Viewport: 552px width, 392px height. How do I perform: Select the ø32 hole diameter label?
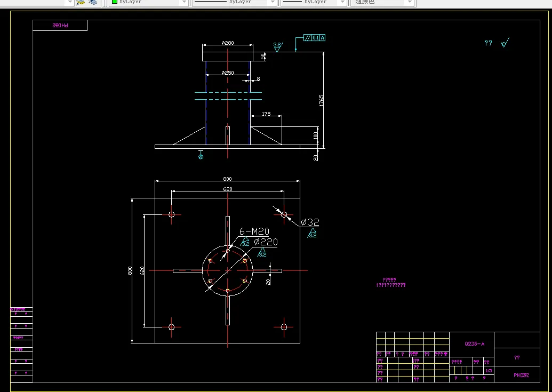point(310,222)
